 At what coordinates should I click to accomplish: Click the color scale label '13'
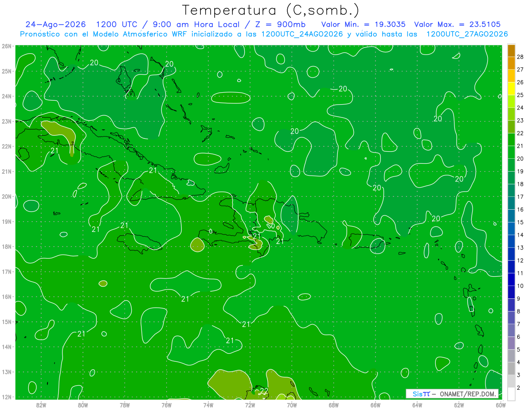(520, 248)
